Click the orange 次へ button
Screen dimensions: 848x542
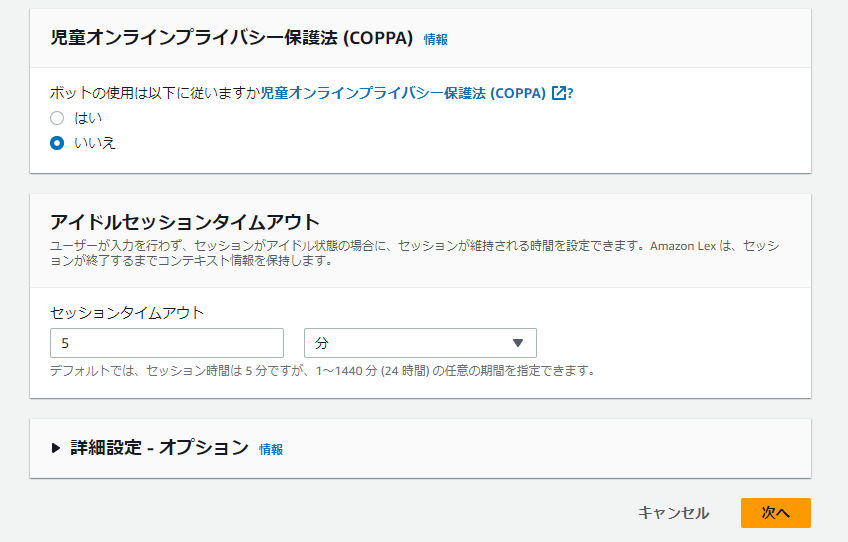(776, 513)
